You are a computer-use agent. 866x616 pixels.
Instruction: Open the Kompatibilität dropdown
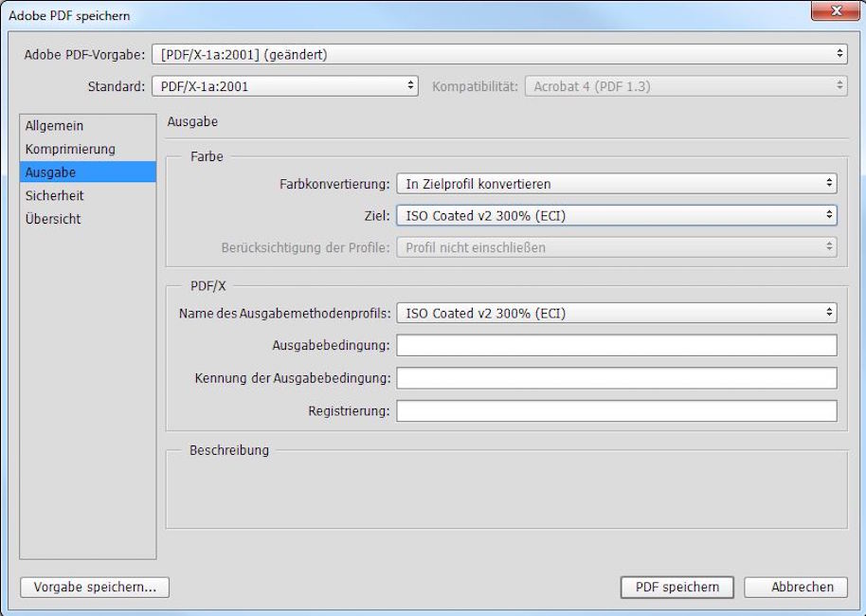[686, 86]
